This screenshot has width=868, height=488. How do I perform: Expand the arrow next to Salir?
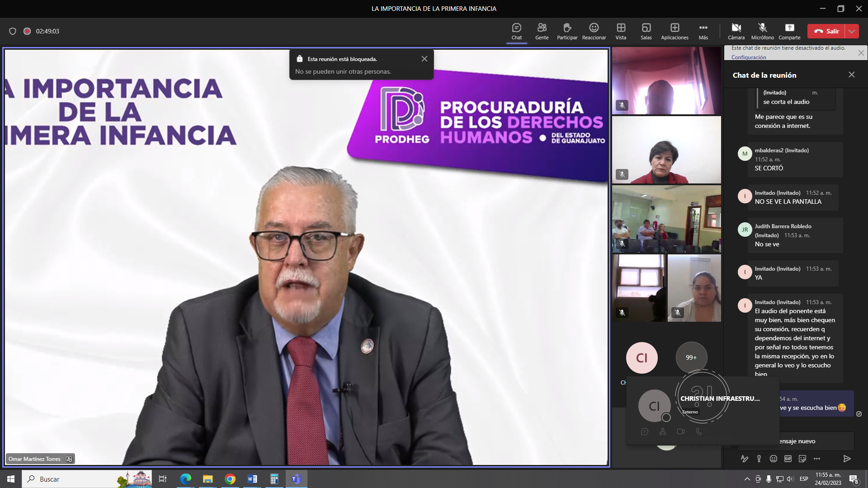[852, 31]
